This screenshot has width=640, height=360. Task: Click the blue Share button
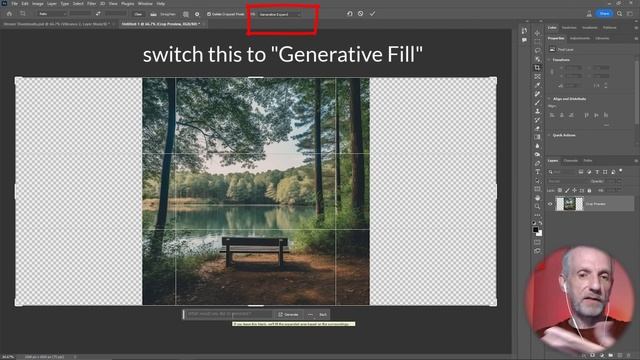pyautogui.click(x=604, y=13)
